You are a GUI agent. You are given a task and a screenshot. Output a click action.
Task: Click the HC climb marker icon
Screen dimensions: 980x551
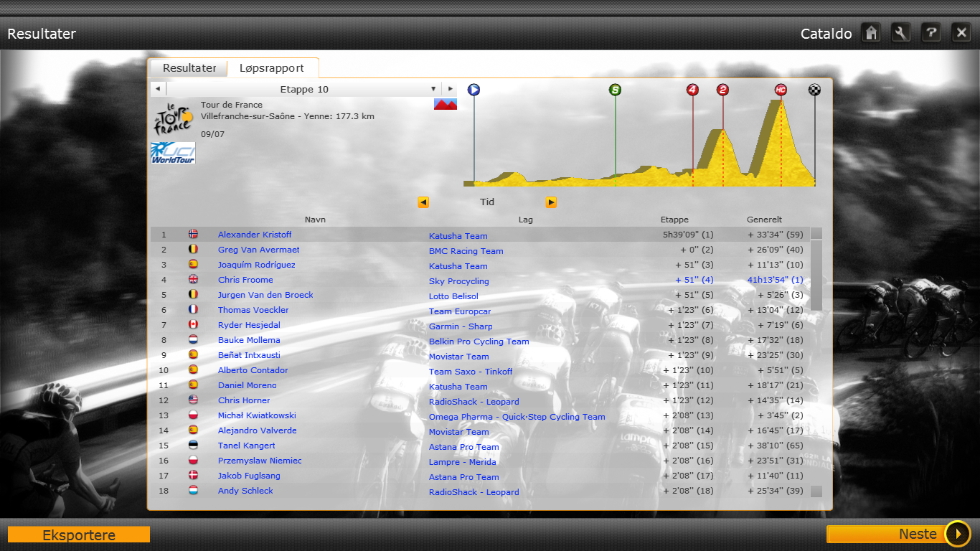tap(781, 90)
